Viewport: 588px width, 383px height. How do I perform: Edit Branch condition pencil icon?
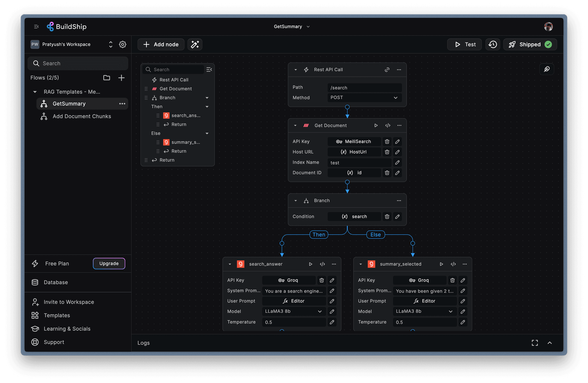[397, 217]
